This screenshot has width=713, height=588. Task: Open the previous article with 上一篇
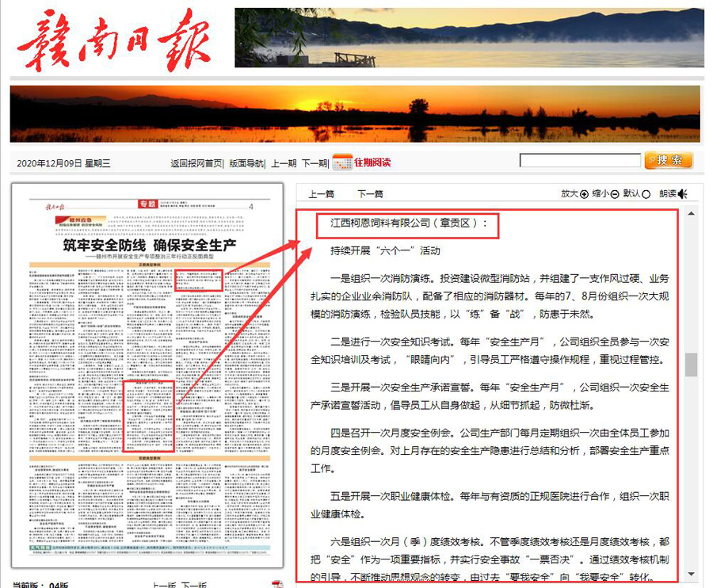coord(321,194)
